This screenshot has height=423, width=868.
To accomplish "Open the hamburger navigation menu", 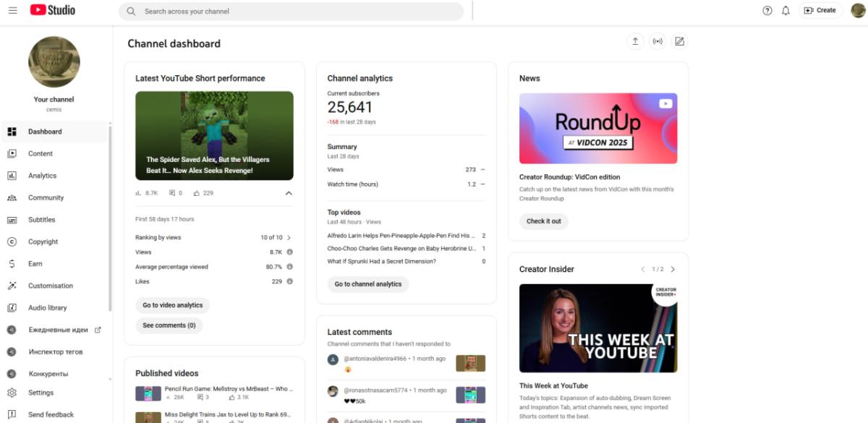I will point(12,10).
